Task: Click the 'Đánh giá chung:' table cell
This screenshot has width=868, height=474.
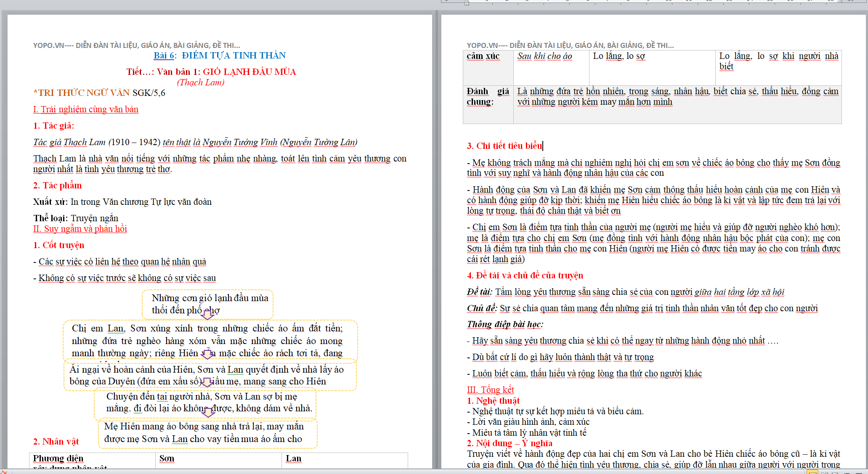Action: coord(488,105)
